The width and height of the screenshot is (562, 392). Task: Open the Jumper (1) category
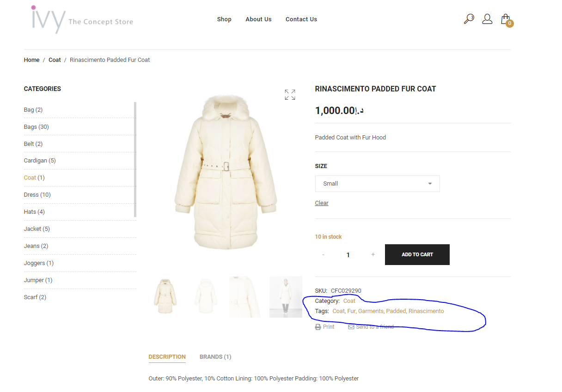(38, 280)
